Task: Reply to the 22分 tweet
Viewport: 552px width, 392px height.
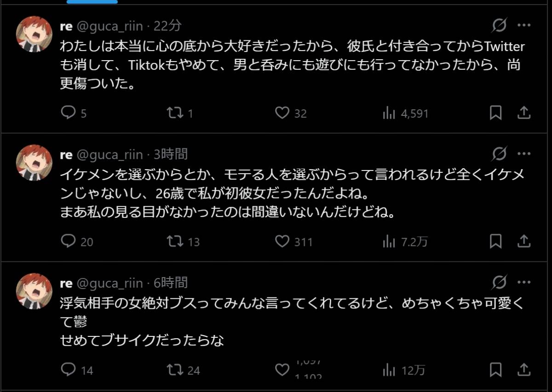Action: pos(68,113)
